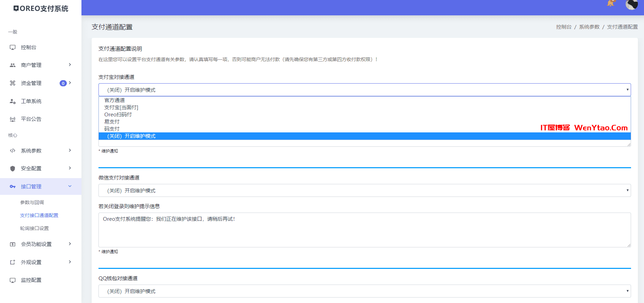Click the 支付通道配置 breadcrumb text
This screenshot has height=303, width=644.
(x=622, y=27)
